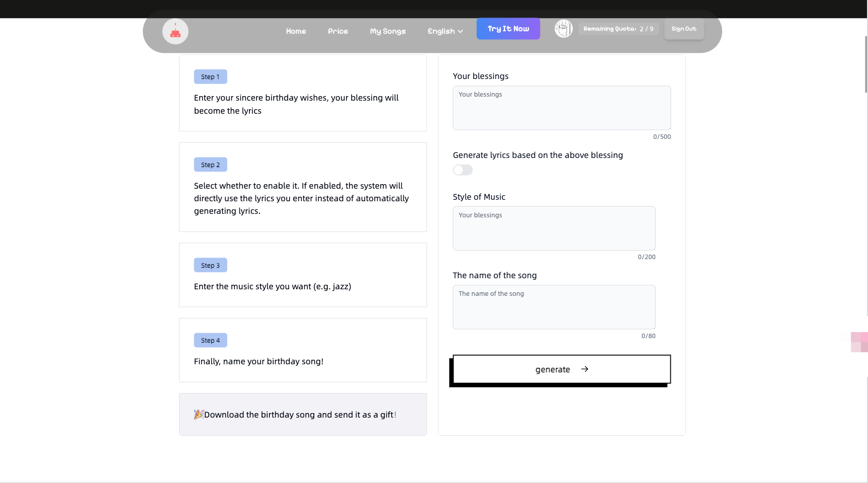Open the user avatar profile picture

(563, 29)
